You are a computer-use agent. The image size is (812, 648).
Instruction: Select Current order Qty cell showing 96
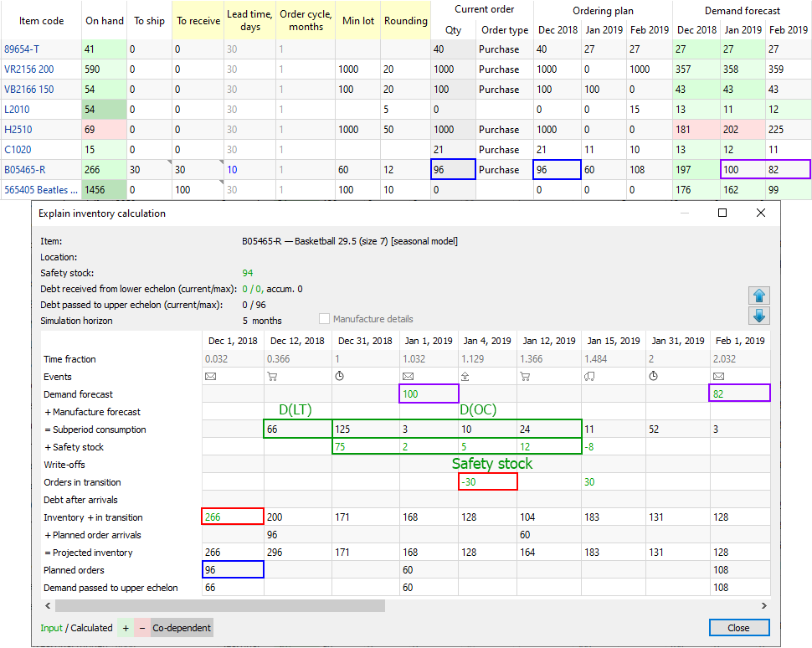[x=453, y=170]
